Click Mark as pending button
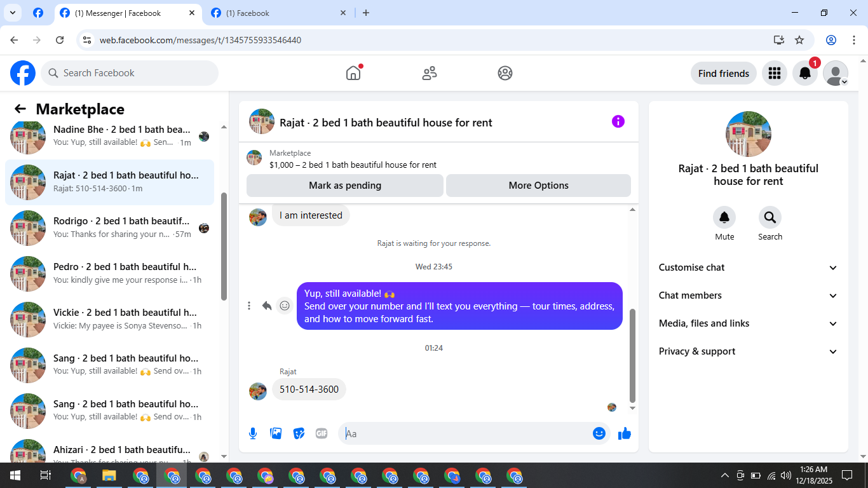The height and width of the screenshot is (488, 868). [x=345, y=186]
